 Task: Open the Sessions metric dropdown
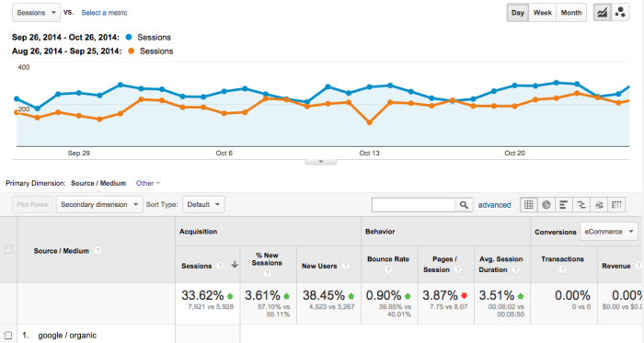click(x=36, y=13)
